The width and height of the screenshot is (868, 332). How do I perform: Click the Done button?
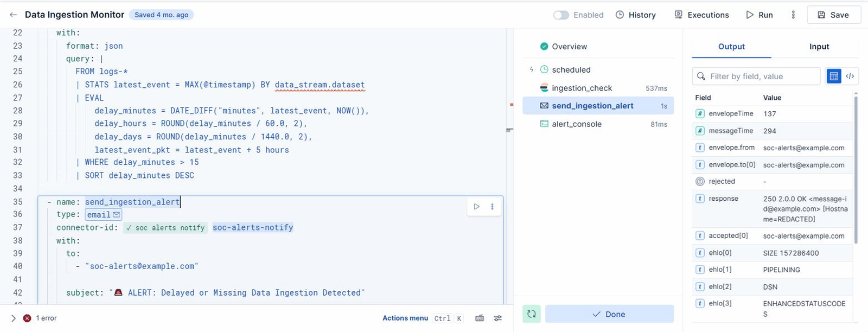click(x=609, y=314)
